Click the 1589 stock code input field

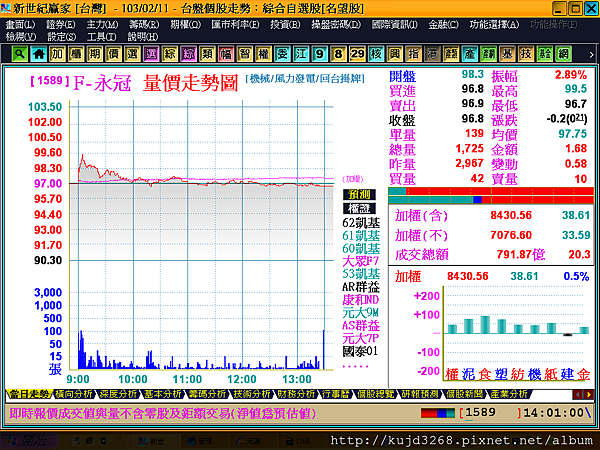point(492,413)
